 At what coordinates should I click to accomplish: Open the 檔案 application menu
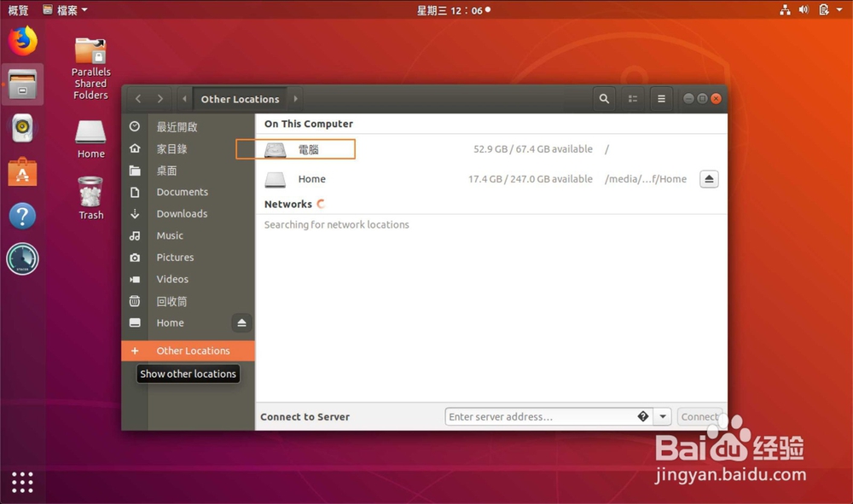coord(66,9)
